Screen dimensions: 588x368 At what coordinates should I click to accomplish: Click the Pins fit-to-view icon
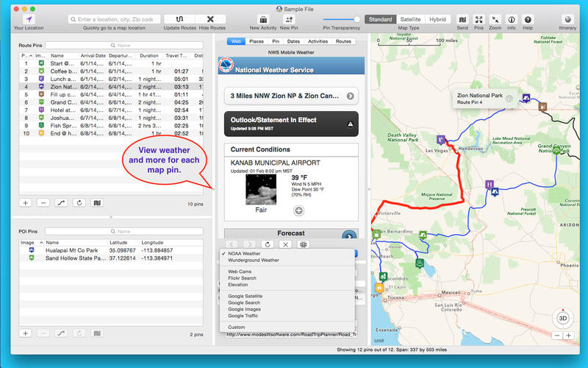pos(479,20)
